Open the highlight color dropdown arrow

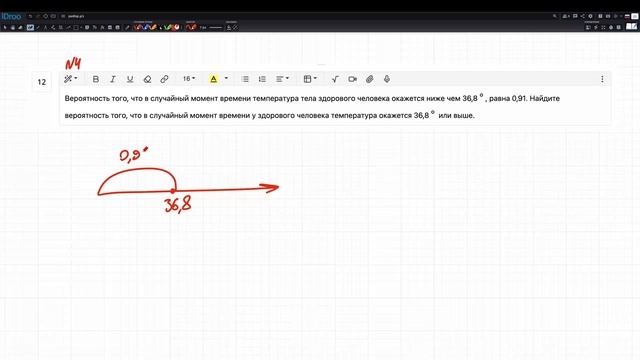point(226,78)
